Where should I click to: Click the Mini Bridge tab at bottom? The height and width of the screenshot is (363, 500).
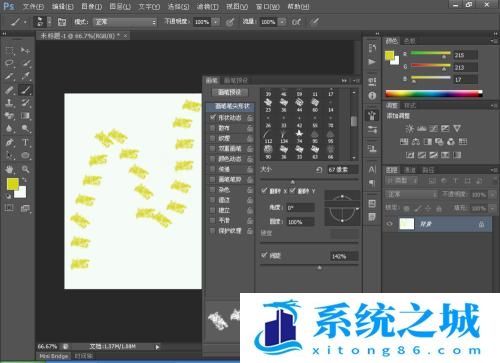pyautogui.click(x=54, y=356)
